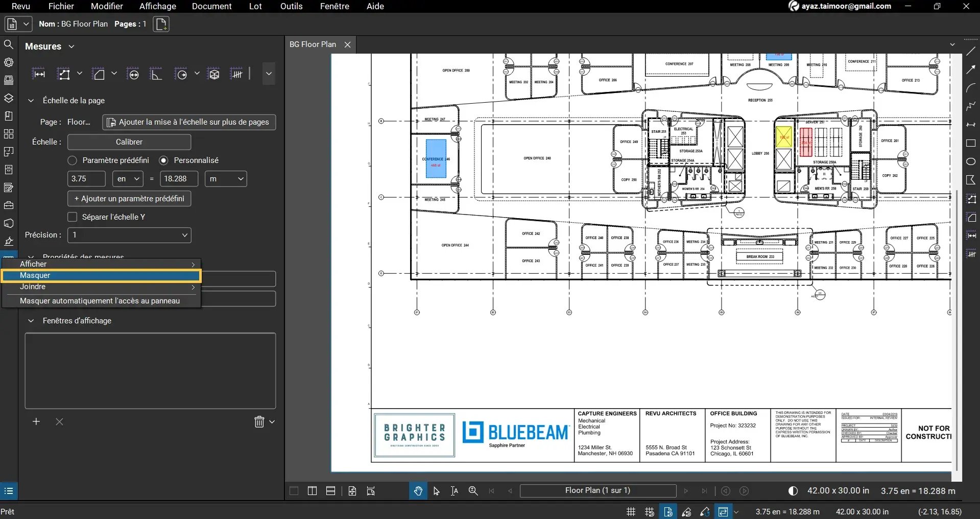Screen dimensions: 980x519
Task: Select the Area measurement tool
Action: point(100,73)
